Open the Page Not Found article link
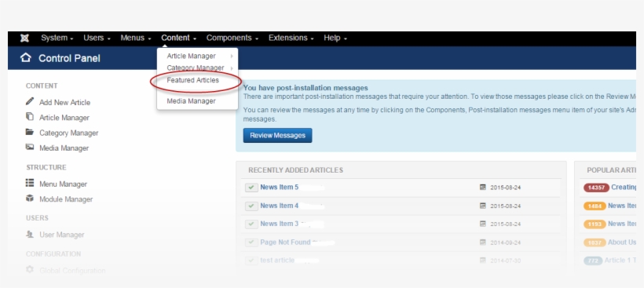 click(285, 242)
